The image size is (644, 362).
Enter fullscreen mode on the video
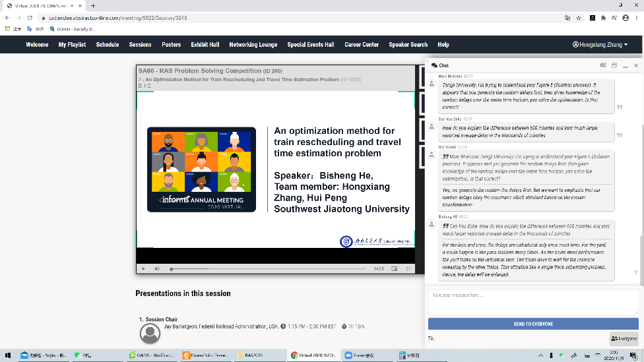point(408,269)
